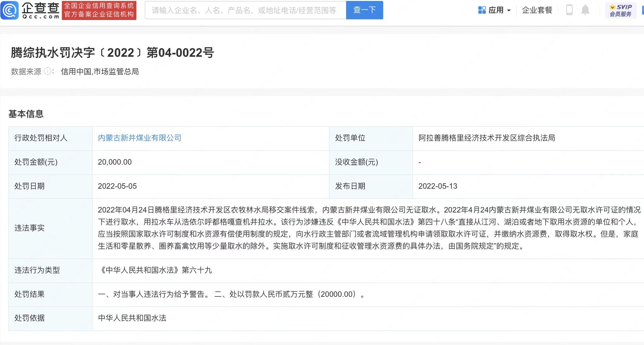Screen dimensions: 644x345
Task: Click the 处罚依据 label cell
Action: pos(50,318)
